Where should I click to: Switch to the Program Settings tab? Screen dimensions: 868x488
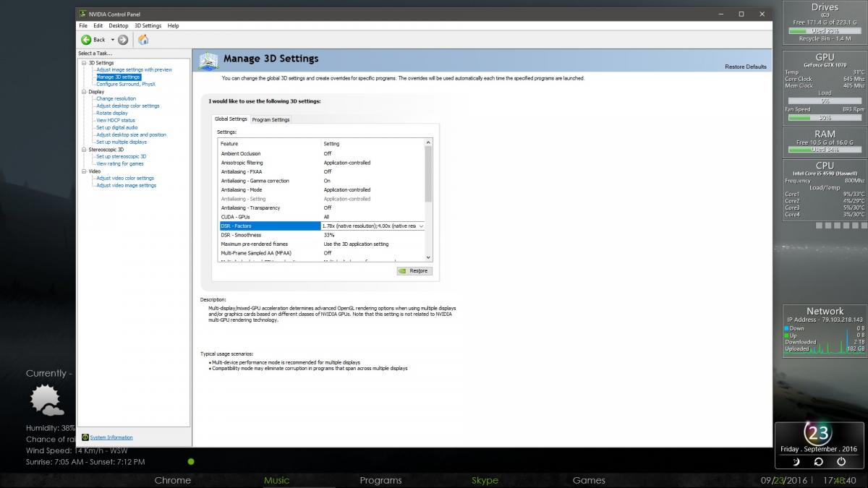click(x=271, y=120)
